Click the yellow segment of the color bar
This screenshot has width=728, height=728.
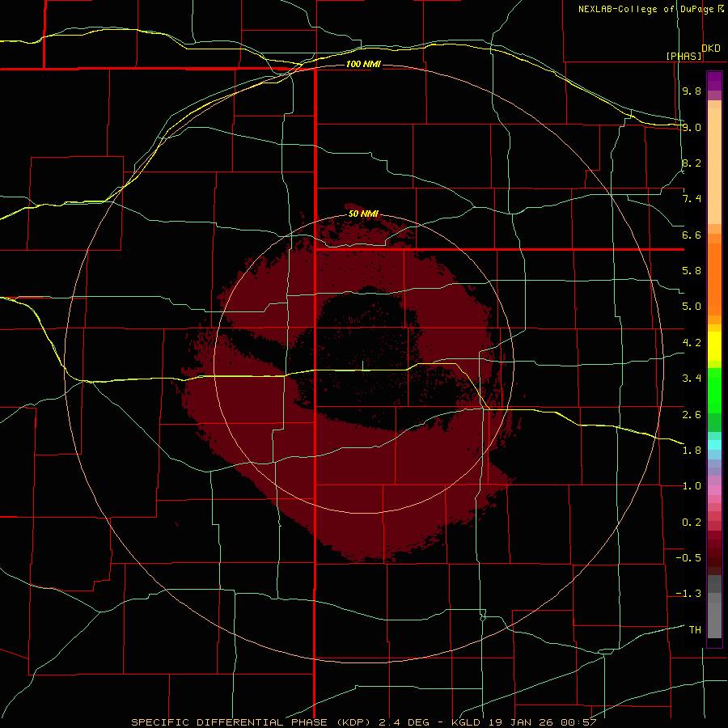714,346
